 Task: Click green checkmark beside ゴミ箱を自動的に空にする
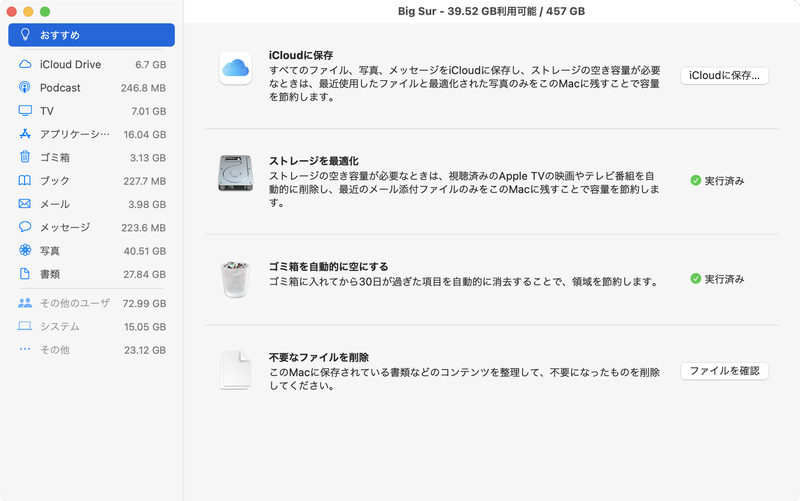695,279
